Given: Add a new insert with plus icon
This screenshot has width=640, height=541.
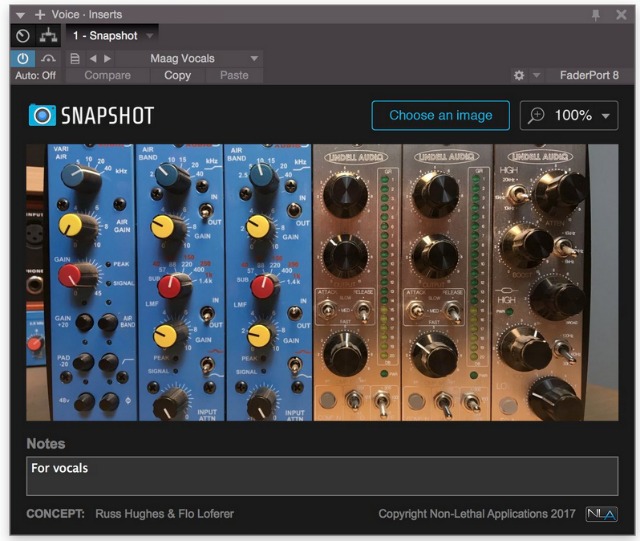Looking at the screenshot, I should click(40, 15).
